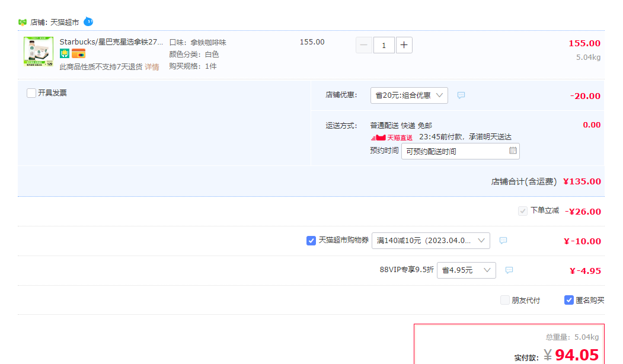Click the ¥-4.95 VIP discount amount
The height and width of the screenshot is (364, 623).
(x=585, y=271)
